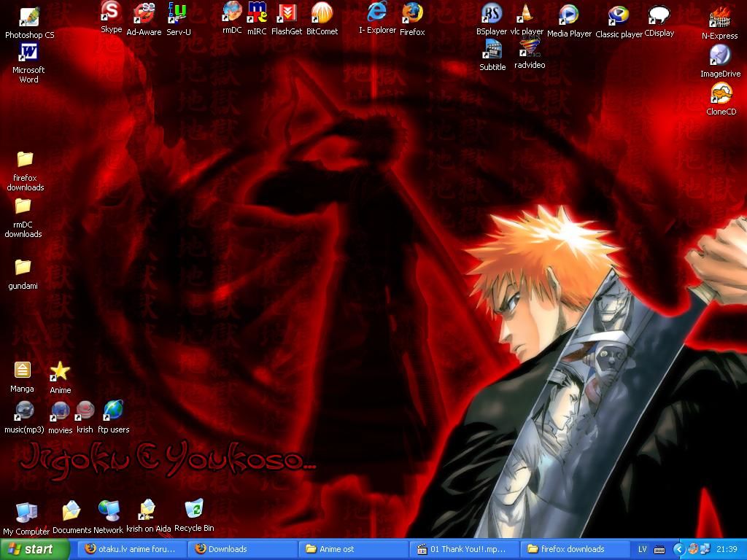Click the network monitors tray icon
Image resolution: width=747 pixels, height=560 pixels.
pyautogui.click(x=705, y=550)
